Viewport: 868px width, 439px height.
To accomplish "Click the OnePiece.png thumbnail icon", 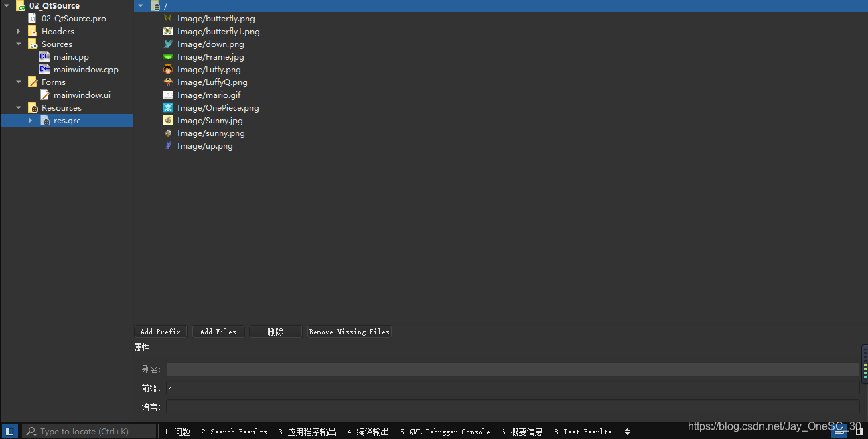I will [x=168, y=107].
